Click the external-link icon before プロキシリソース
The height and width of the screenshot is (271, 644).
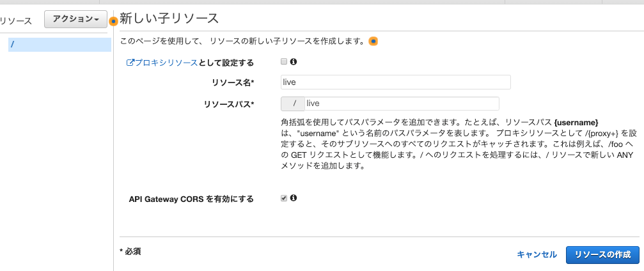point(130,63)
